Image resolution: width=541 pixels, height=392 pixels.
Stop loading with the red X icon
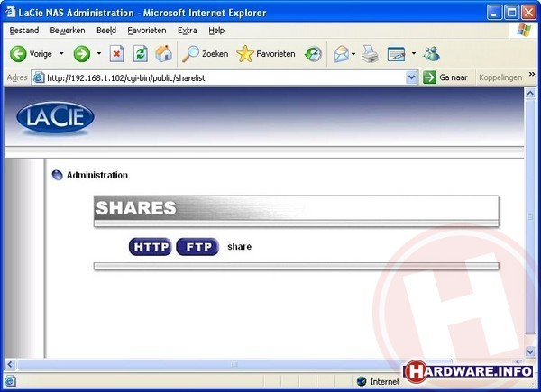point(116,54)
